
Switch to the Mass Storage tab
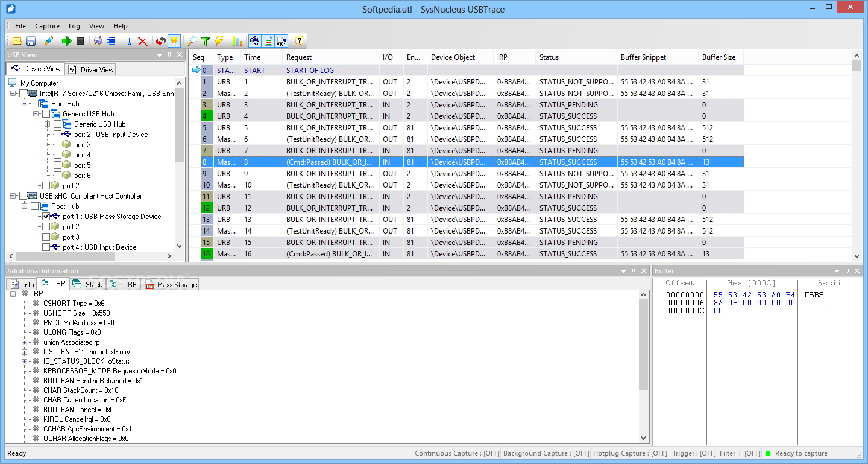171,284
